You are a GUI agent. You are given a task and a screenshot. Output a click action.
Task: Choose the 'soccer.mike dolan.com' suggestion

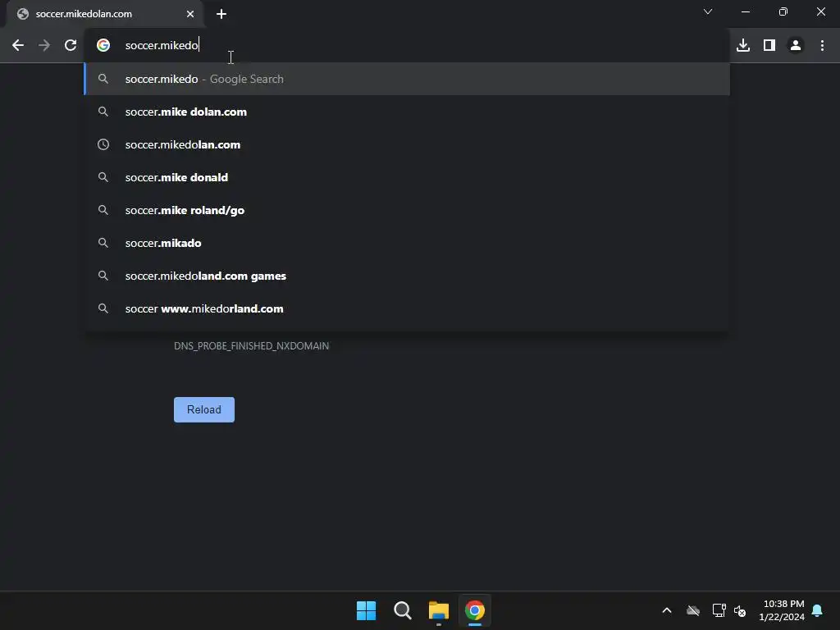(407, 112)
